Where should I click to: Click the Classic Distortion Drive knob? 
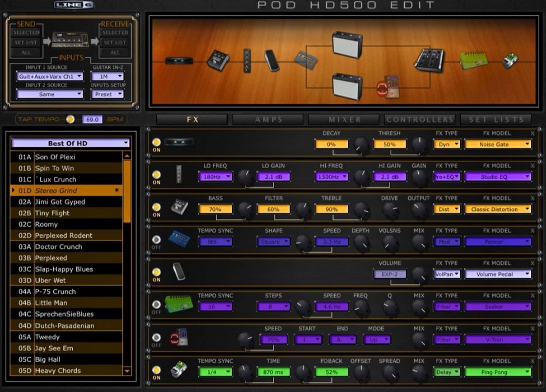click(x=390, y=209)
